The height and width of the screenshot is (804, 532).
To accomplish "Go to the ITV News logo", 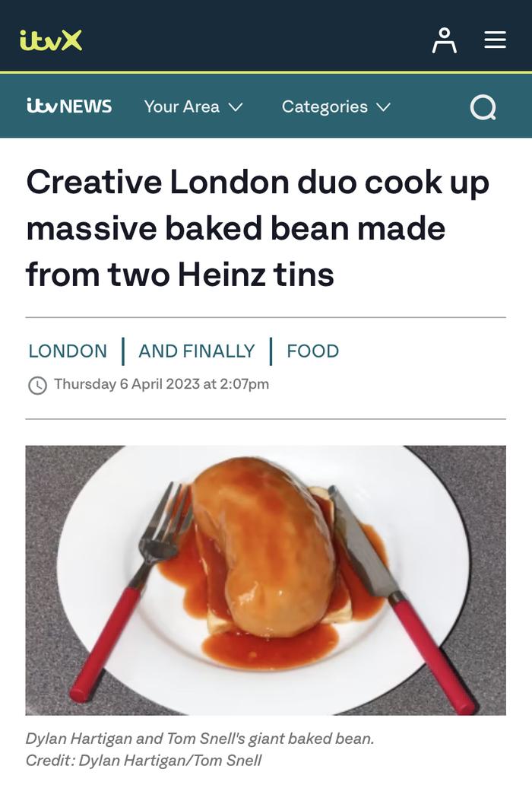I will [x=68, y=106].
